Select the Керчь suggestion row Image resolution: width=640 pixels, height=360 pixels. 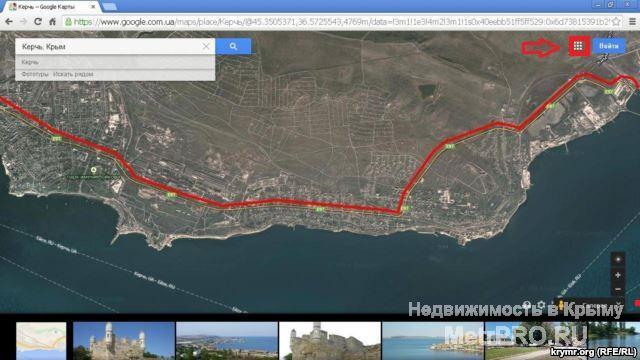coord(115,62)
